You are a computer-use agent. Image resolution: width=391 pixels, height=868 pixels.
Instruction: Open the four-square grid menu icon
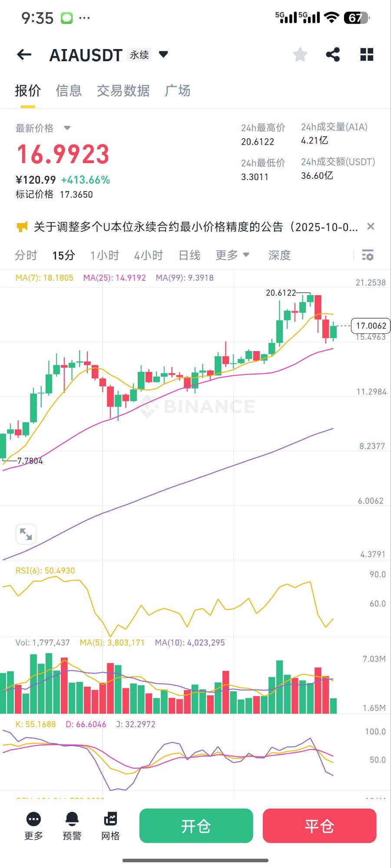pyautogui.click(x=367, y=55)
